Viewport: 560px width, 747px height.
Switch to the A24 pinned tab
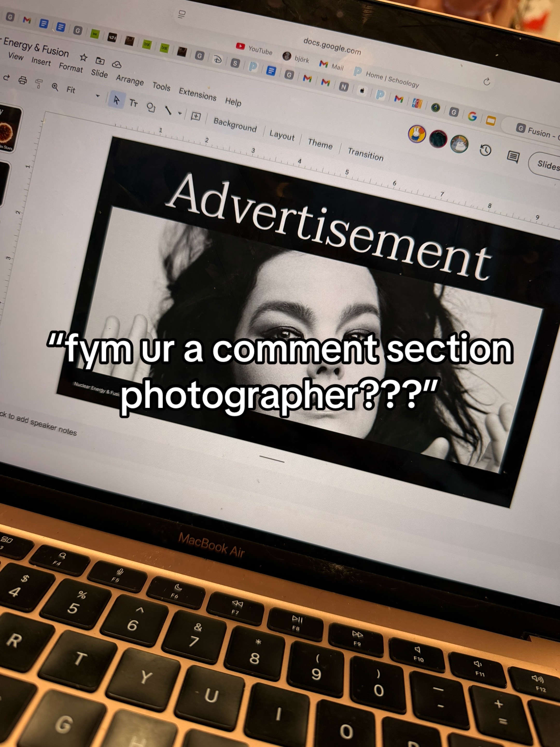click(x=112, y=38)
